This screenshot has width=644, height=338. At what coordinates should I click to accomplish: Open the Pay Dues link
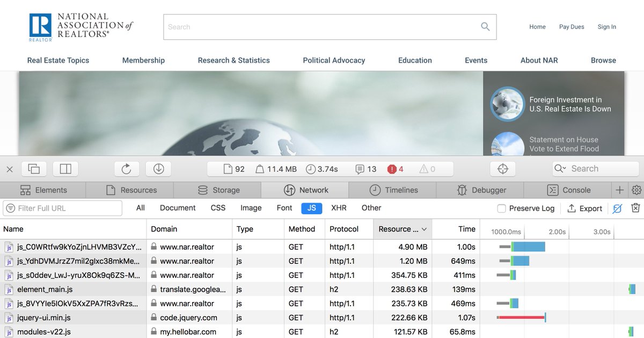[x=572, y=27]
